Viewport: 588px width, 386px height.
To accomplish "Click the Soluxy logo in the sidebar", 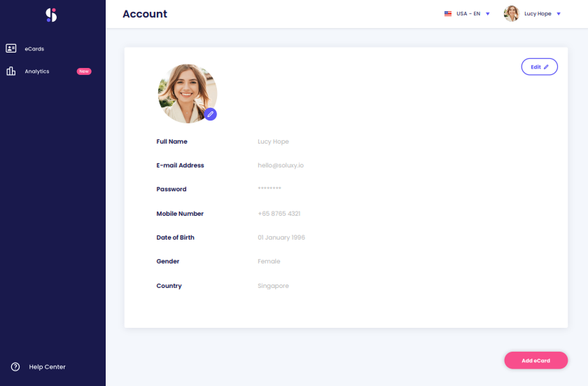I will point(51,15).
